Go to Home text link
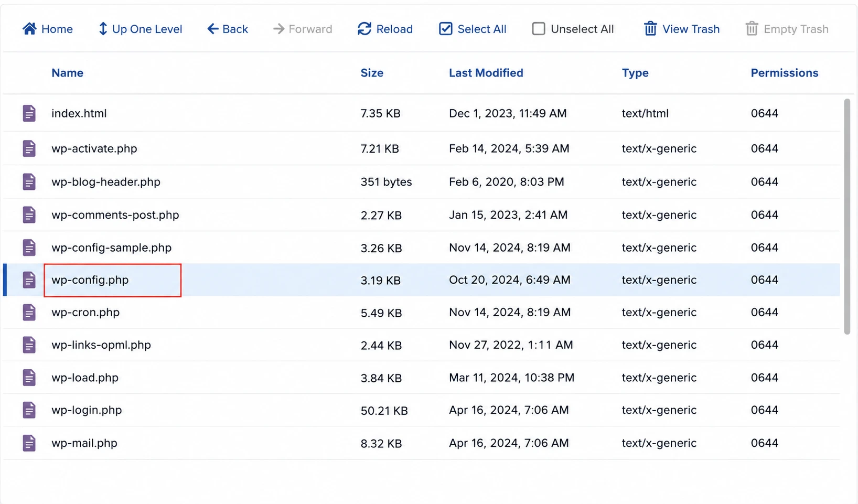The image size is (858, 504). pyautogui.click(x=57, y=29)
